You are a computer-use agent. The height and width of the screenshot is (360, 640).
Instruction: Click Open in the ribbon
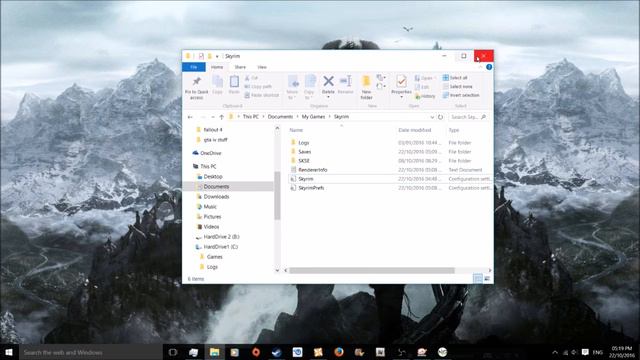pyautogui.click(x=424, y=78)
